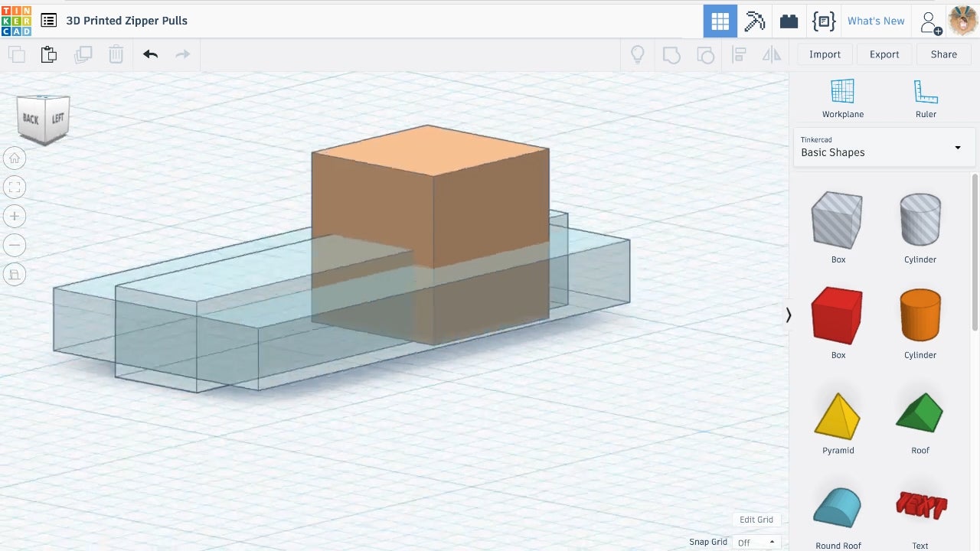Click the BACK face of view cube
Image resolution: width=980 pixels, height=551 pixels.
pyautogui.click(x=31, y=119)
